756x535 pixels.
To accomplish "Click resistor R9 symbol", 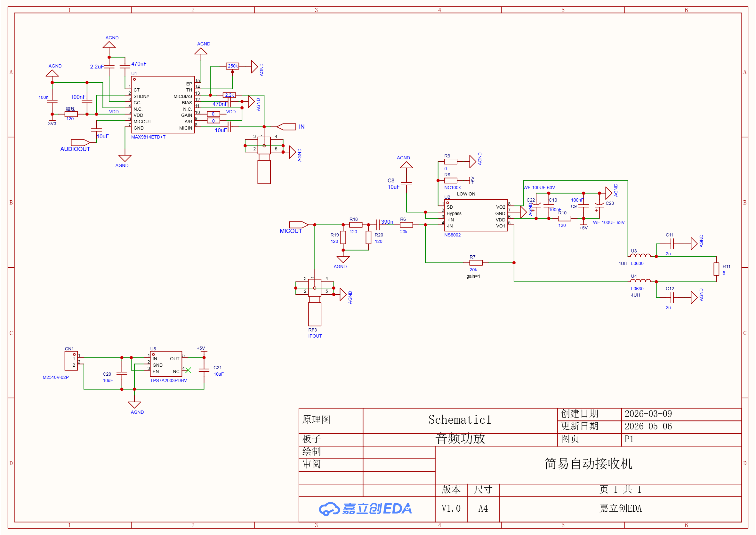I will 451,161.
